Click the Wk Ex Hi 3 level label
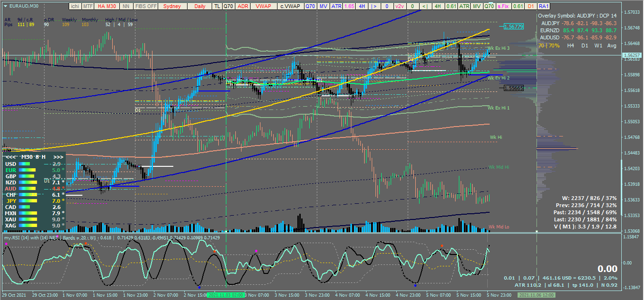Viewport: 644px width, 300px height. (x=499, y=48)
